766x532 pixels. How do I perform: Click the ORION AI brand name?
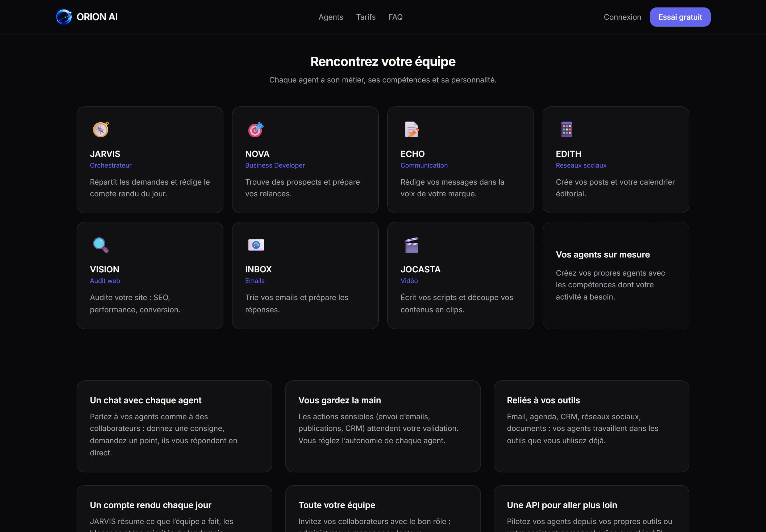97,17
